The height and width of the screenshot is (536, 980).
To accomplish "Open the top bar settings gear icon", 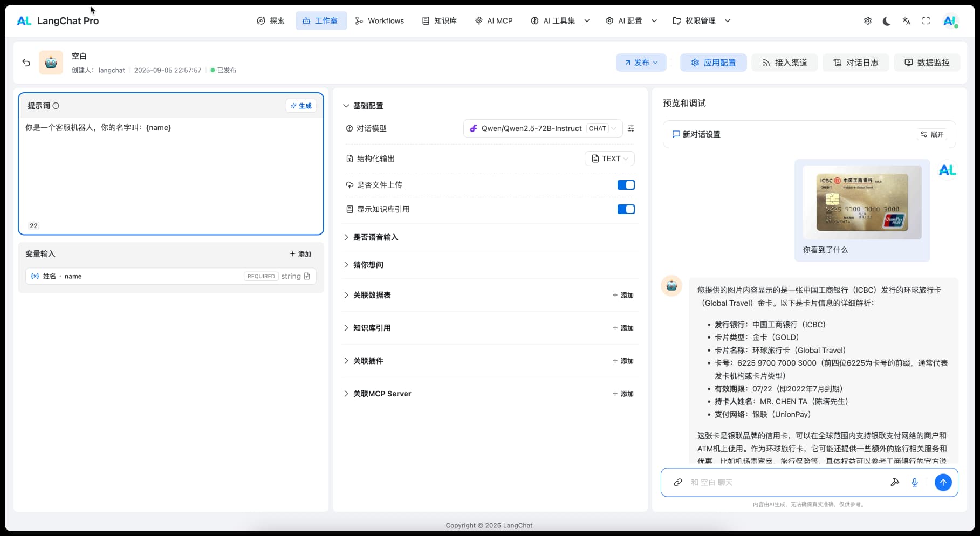I will tap(867, 21).
